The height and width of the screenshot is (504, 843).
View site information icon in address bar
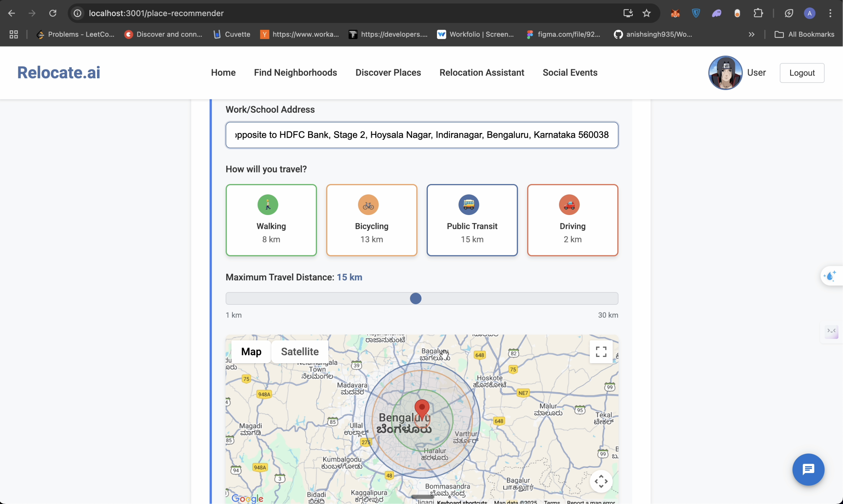click(78, 13)
